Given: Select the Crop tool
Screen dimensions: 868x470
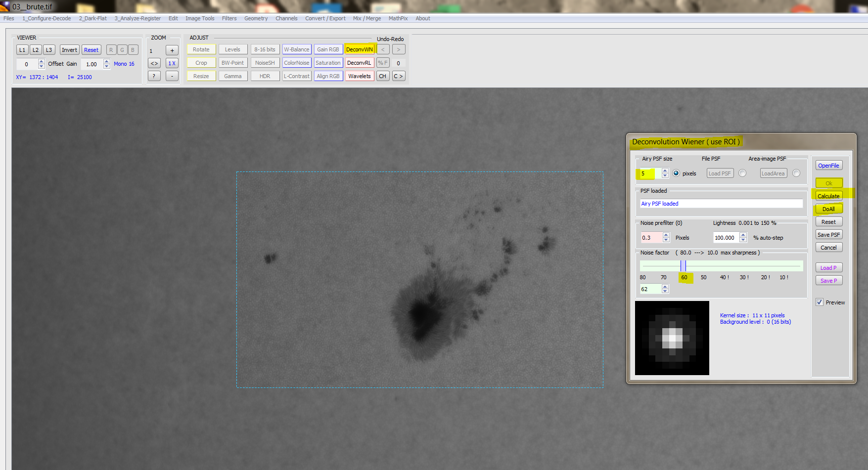Looking at the screenshot, I should pyautogui.click(x=201, y=63).
